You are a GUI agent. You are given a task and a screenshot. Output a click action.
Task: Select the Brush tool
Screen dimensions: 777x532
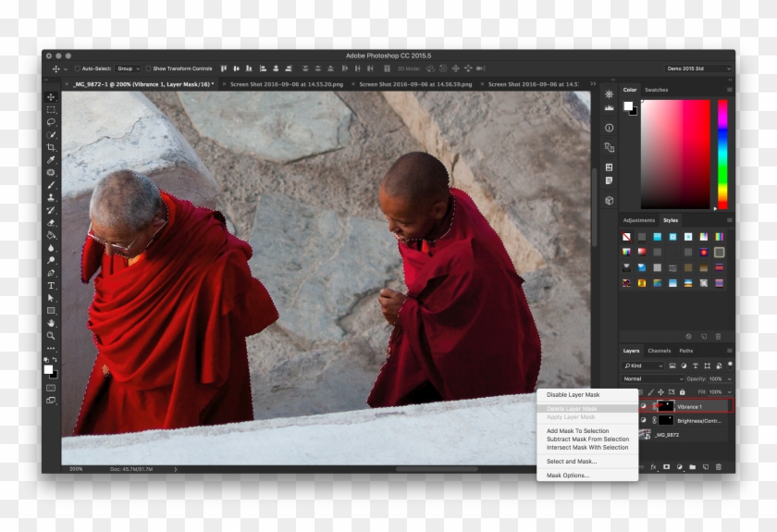(x=51, y=185)
